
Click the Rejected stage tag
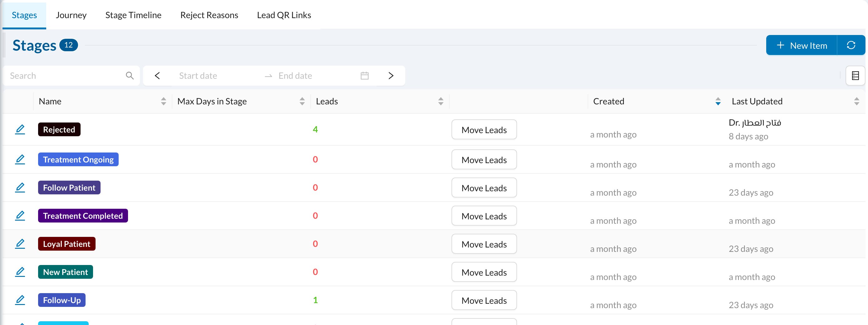(59, 129)
